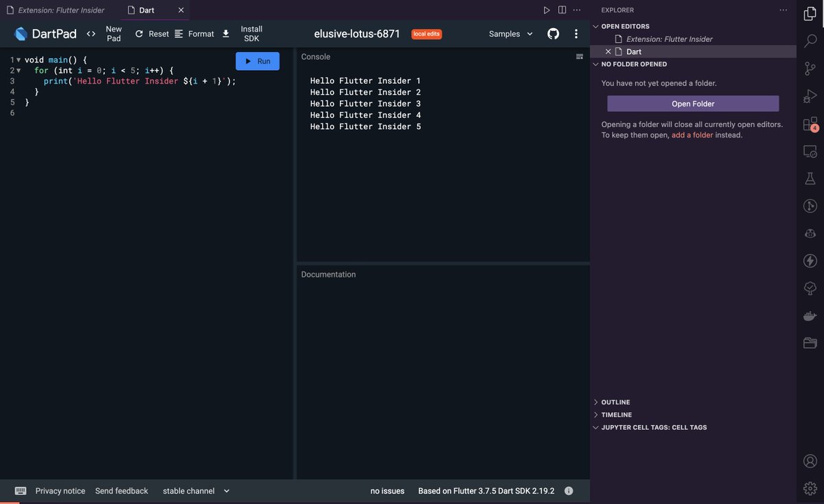This screenshot has height=504, width=824.
Task: Click the New Pad button
Action: coord(104,34)
